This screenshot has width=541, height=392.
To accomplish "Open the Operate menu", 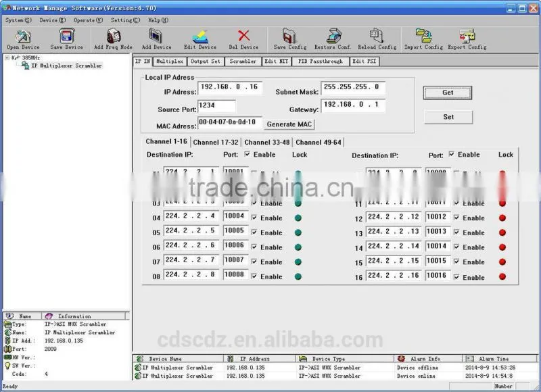I will coord(89,20).
